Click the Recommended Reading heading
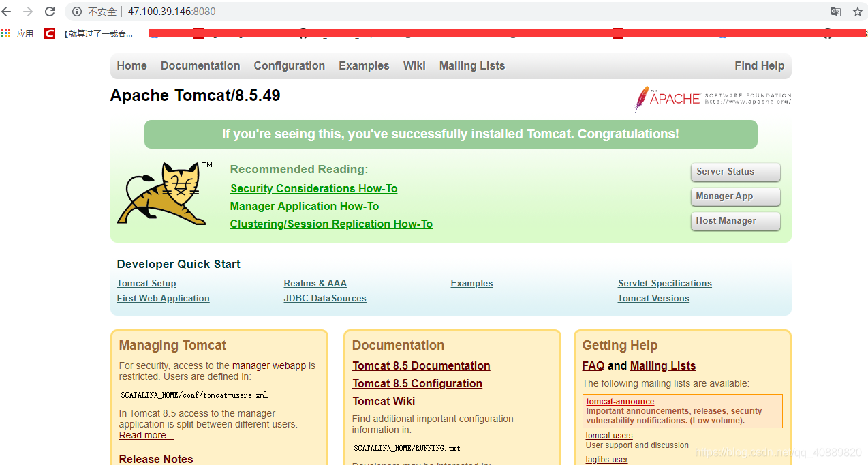Viewport: 868px width, 465px height. (x=299, y=169)
